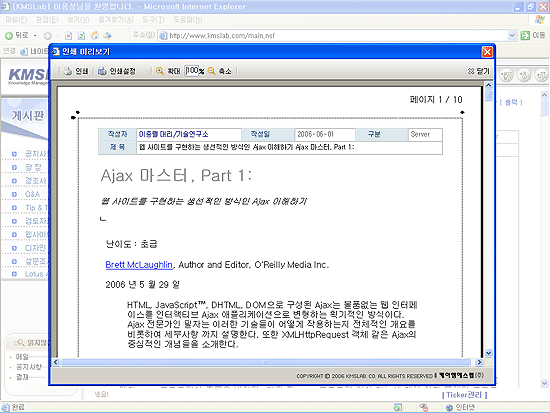Click the 인터넷 zone indicator in status bar
Viewport: 550px width, 413px height.
pyautogui.click(x=460, y=407)
